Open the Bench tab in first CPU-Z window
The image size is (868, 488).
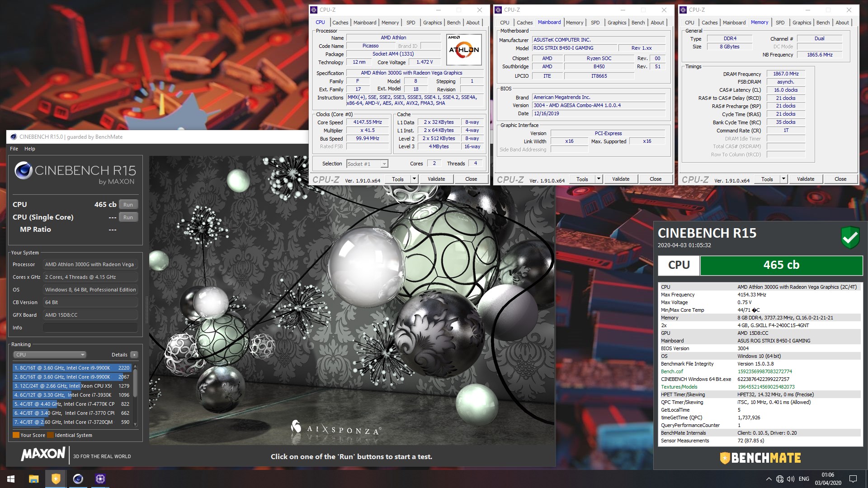tap(453, 23)
